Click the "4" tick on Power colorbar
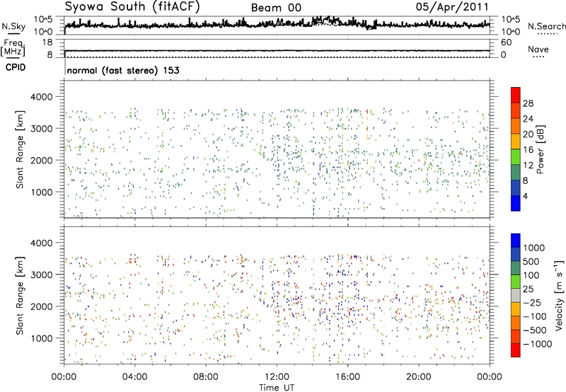 [x=525, y=196]
